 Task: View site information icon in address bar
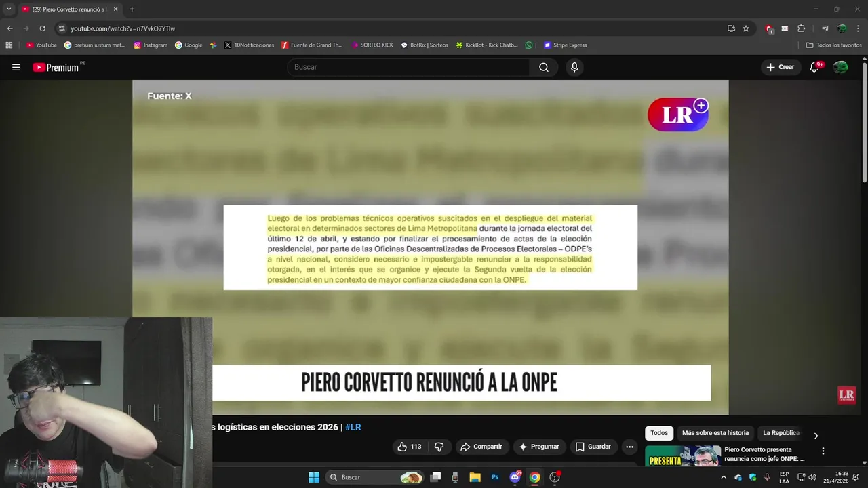click(62, 28)
